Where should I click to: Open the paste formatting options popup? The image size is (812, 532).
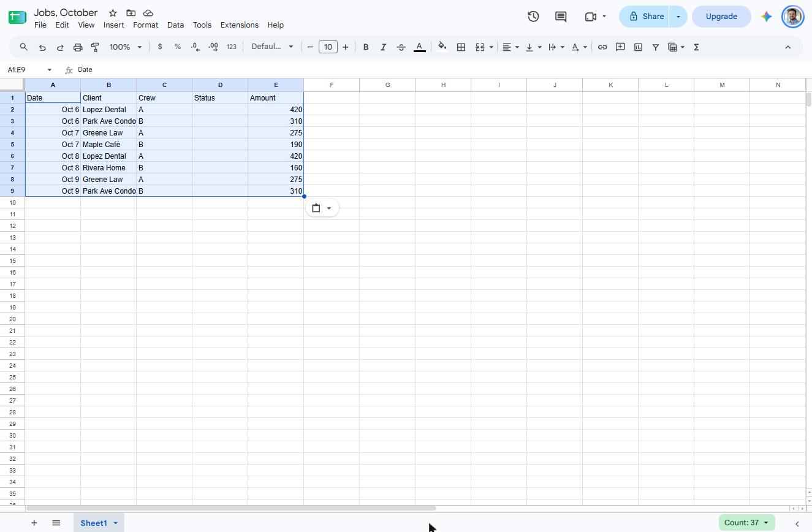tap(322, 208)
